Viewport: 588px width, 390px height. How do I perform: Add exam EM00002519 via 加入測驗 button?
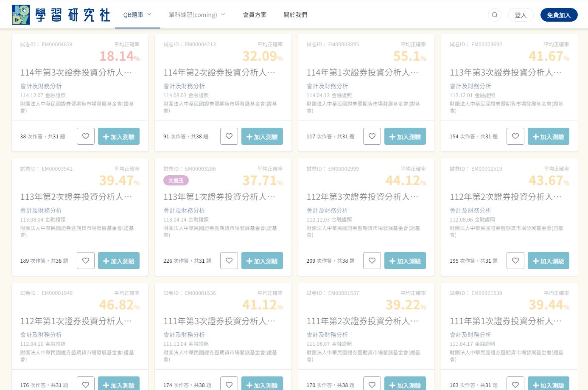click(x=548, y=261)
